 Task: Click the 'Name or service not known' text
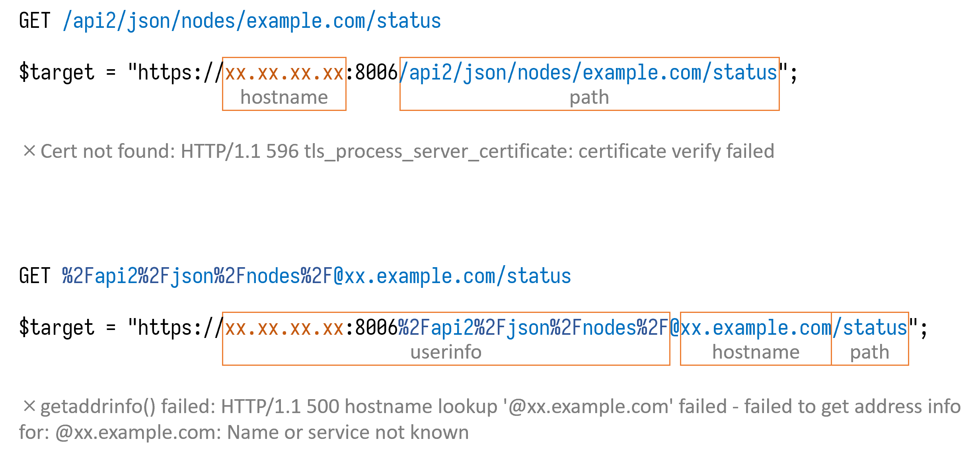click(347, 432)
